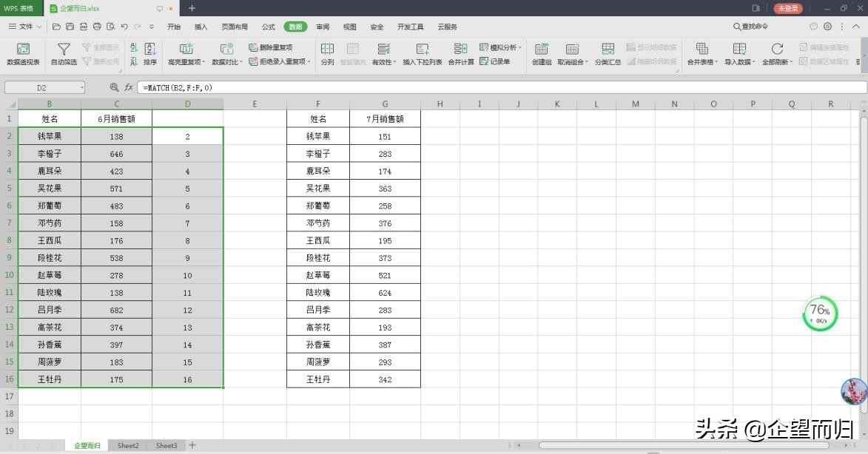Click the 76% circular speed widget
868x454 pixels.
tap(820, 314)
